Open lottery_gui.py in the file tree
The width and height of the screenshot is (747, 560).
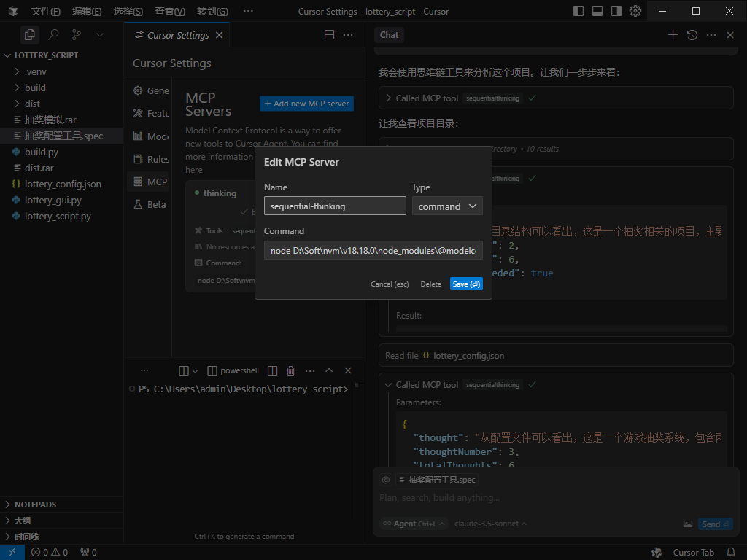(53, 200)
